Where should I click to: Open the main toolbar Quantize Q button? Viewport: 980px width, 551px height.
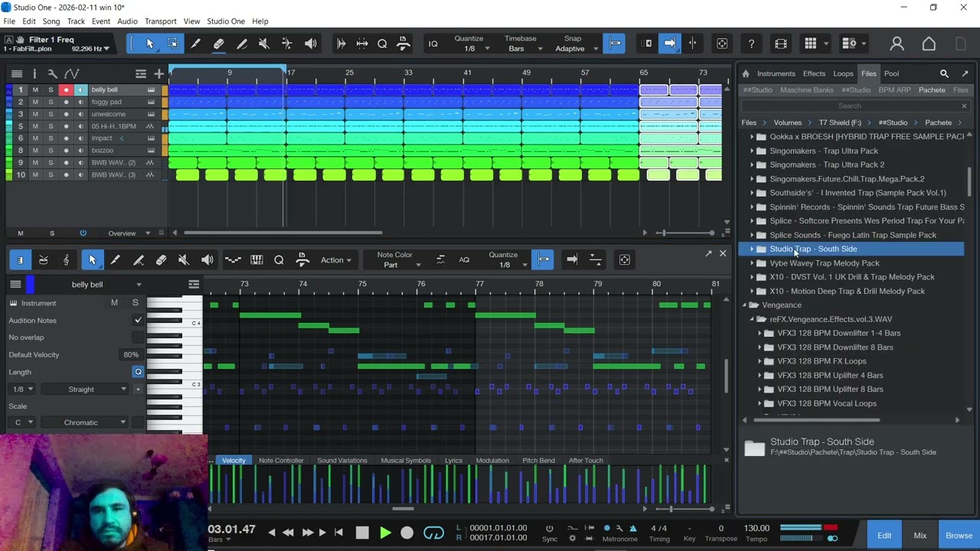pyautogui.click(x=382, y=44)
